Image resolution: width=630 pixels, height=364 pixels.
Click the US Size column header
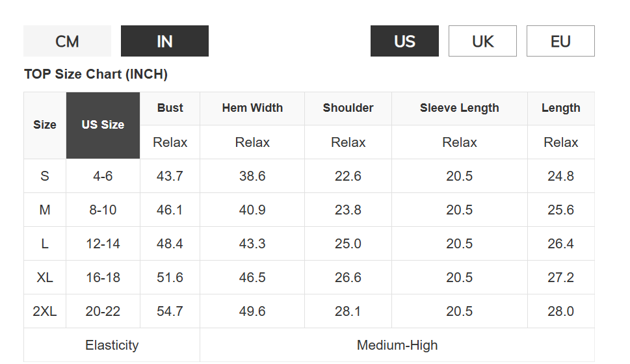[x=103, y=125]
